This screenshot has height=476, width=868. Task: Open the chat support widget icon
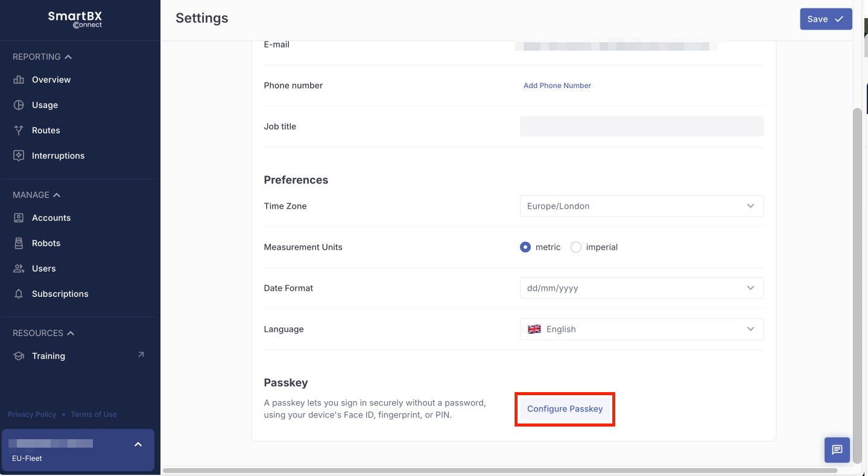pos(837,450)
